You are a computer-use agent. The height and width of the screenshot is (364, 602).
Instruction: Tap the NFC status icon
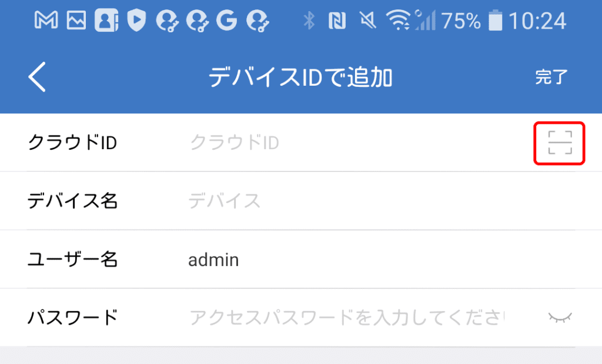(x=337, y=21)
